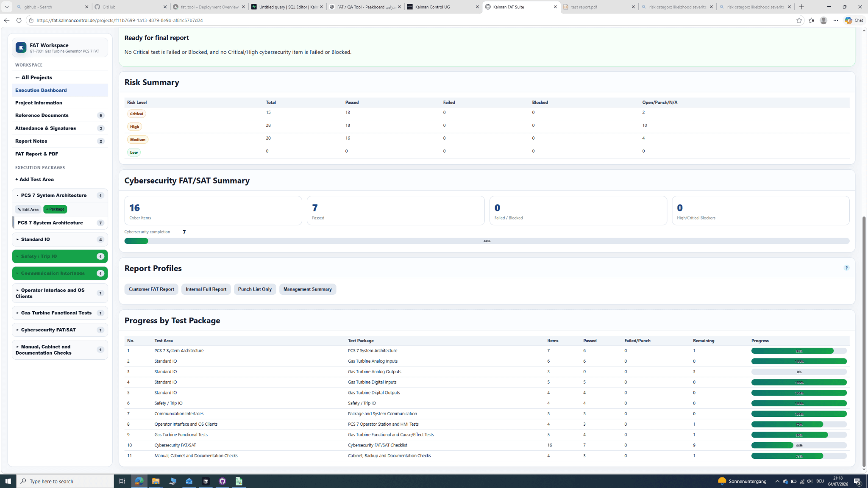The image size is (868, 488).
Task: Click + Add Test Area
Action: pos(60,179)
